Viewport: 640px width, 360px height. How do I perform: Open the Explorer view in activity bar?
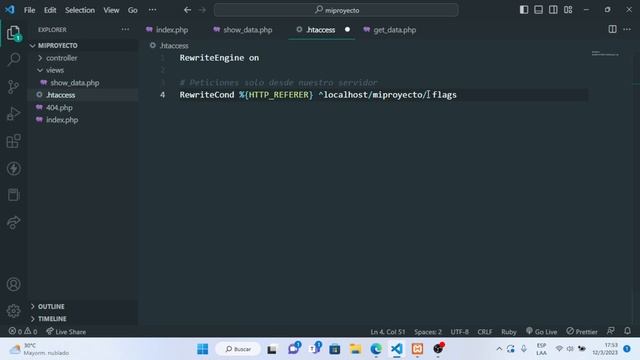(x=13, y=33)
